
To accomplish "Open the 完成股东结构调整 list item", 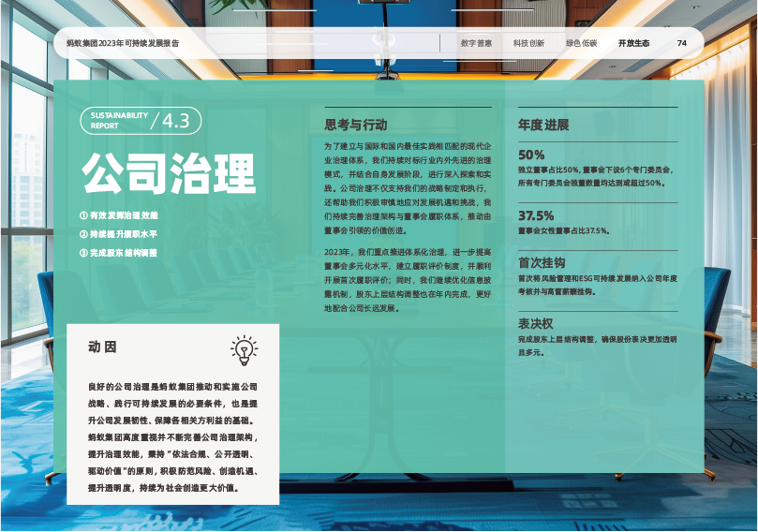I will (124, 253).
